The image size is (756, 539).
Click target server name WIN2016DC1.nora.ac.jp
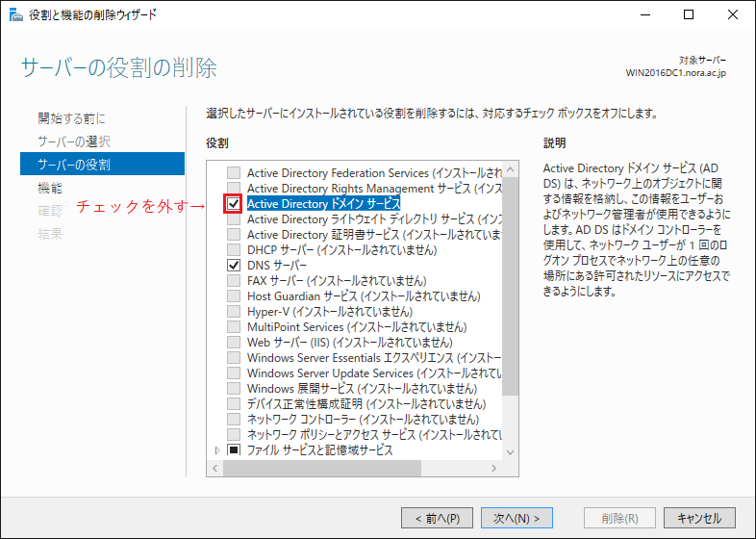click(x=675, y=73)
